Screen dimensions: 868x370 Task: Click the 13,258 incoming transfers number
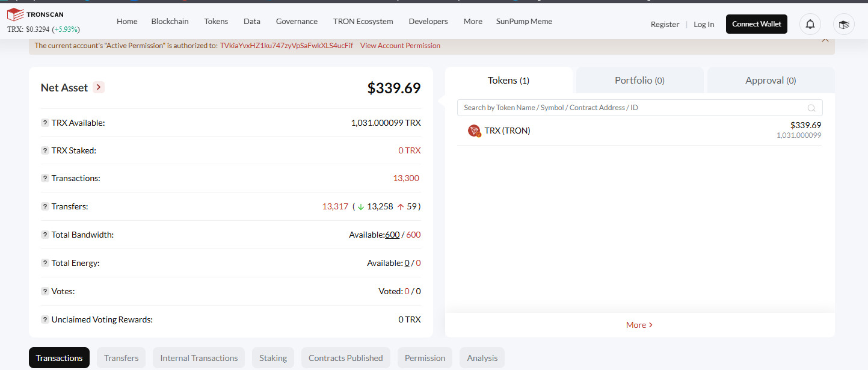click(x=380, y=206)
